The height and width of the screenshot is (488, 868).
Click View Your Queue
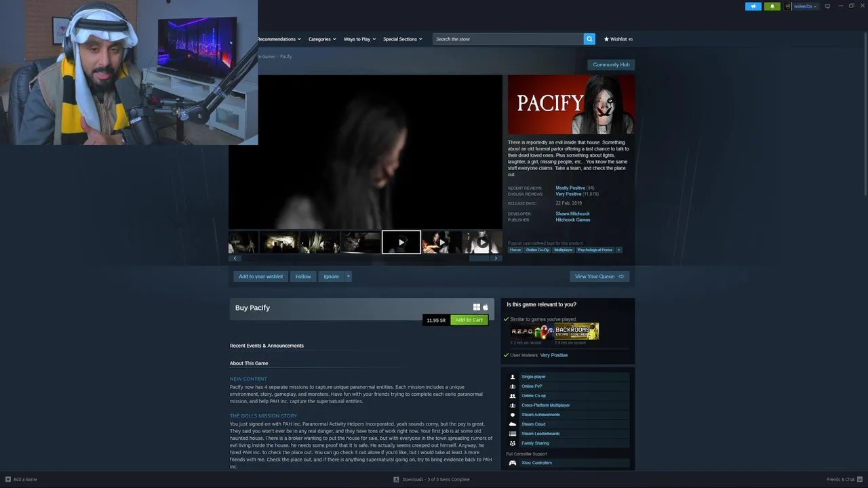pos(599,277)
